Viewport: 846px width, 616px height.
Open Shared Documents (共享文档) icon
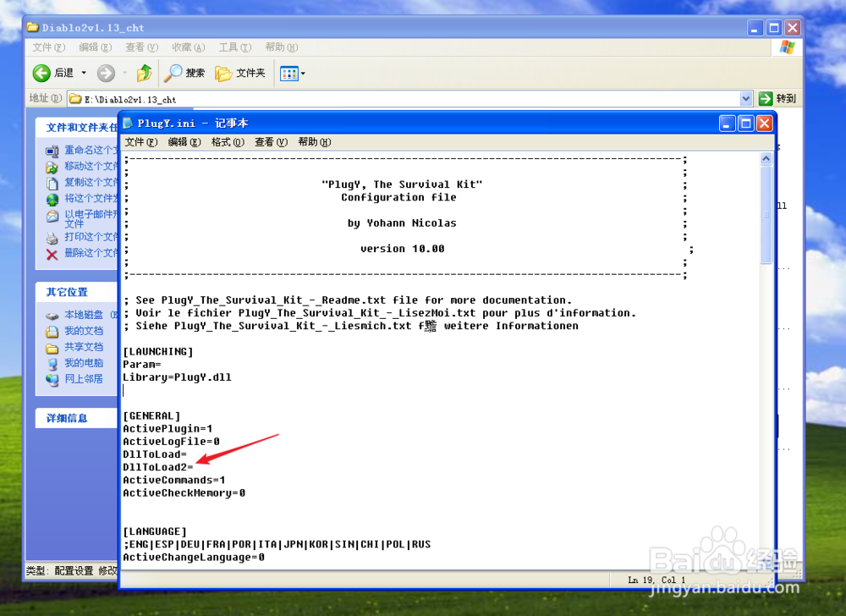[x=52, y=348]
